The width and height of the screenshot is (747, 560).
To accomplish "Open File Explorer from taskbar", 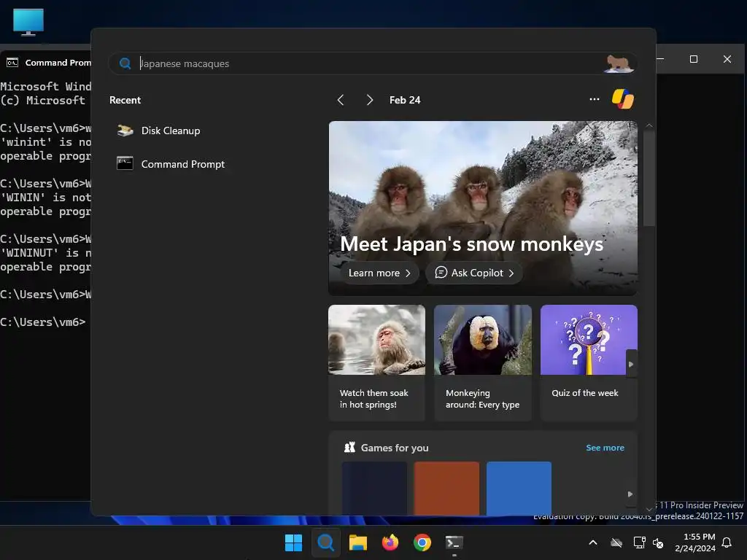I will tap(357, 542).
